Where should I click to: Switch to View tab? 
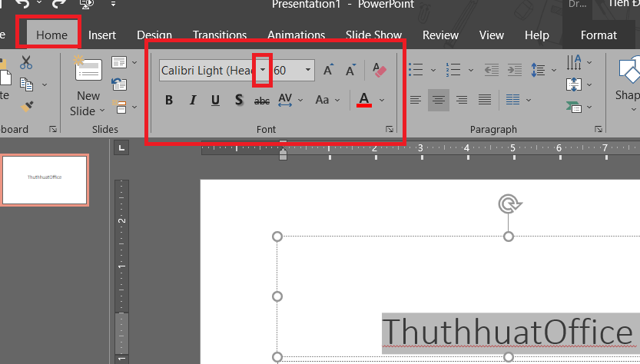tap(492, 35)
